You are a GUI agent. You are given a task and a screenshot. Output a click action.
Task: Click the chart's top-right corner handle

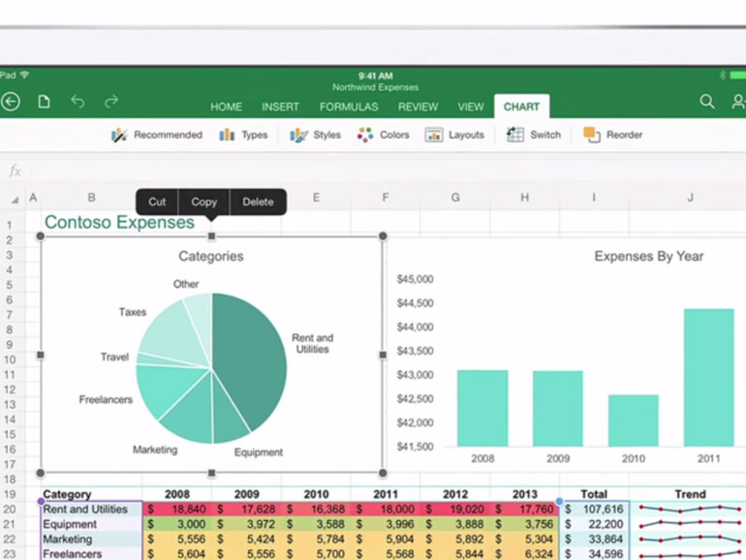[383, 236]
